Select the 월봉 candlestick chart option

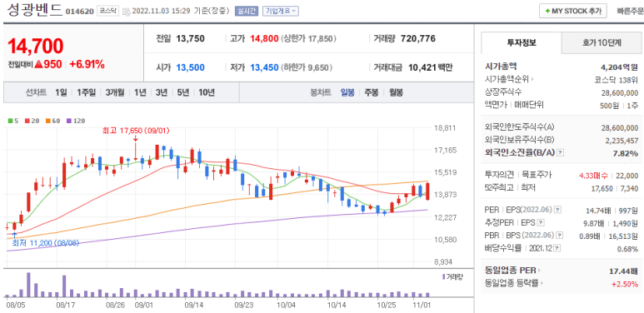[396, 92]
